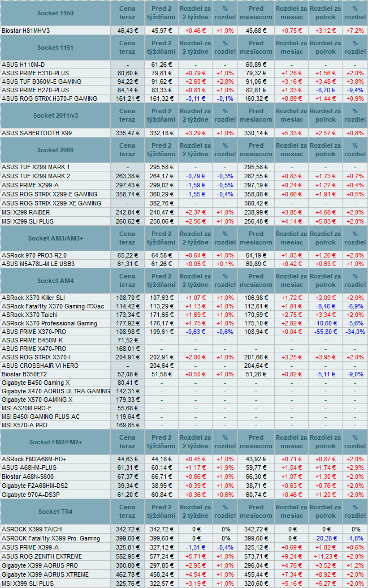Click the Socket AM4 section header

pos(55,281)
